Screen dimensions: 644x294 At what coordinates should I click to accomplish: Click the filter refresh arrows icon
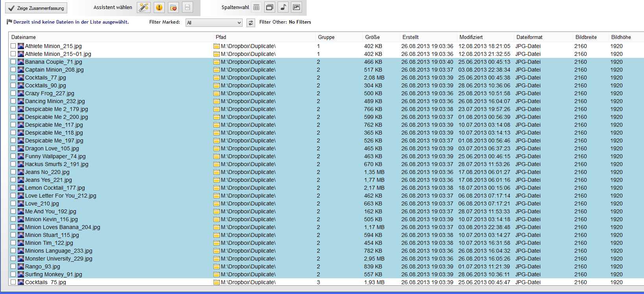tap(250, 23)
